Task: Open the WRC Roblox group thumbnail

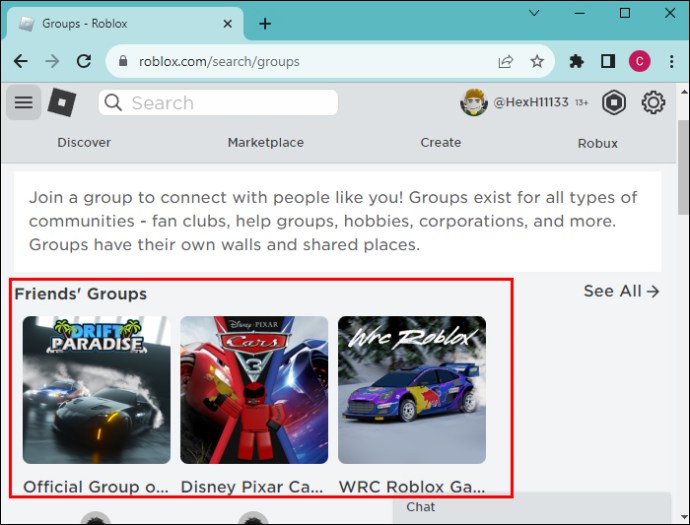Action: (x=412, y=390)
